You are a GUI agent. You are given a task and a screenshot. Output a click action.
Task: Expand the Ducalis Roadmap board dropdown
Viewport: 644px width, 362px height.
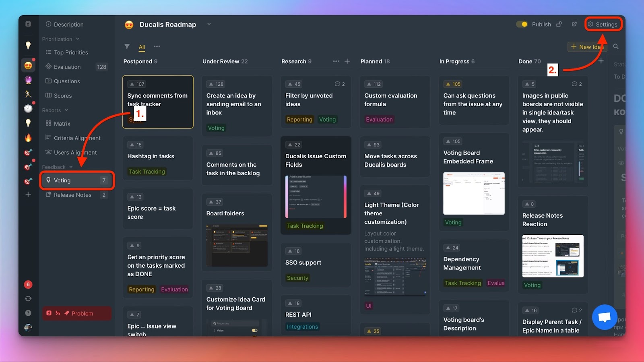pyautogui.click(x=209, y=24)
